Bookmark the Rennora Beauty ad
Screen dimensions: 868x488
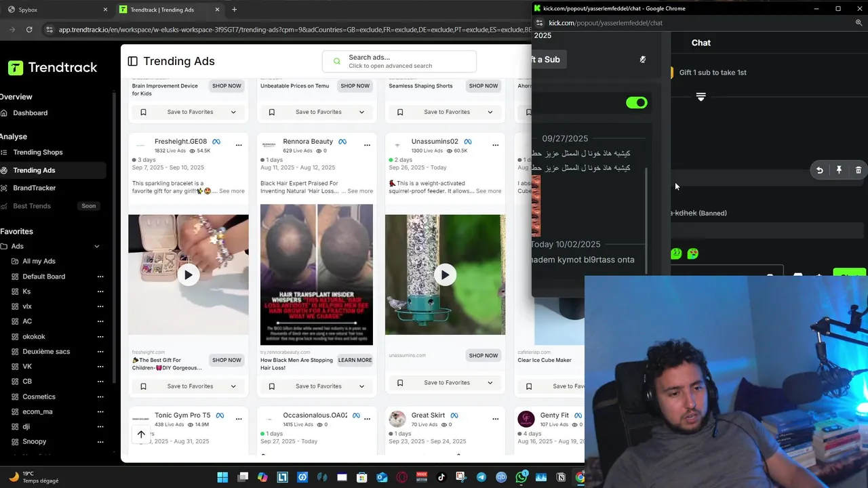coord(271,386)
